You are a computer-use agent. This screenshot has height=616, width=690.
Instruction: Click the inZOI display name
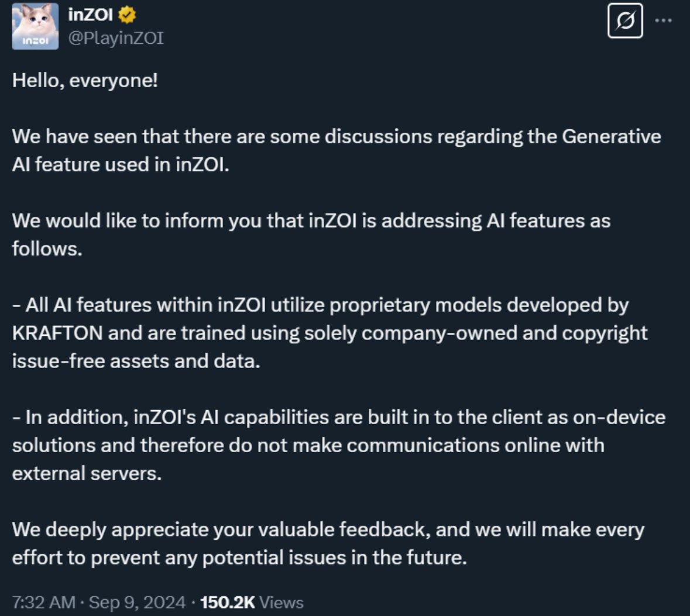click(x=90, y=15)
